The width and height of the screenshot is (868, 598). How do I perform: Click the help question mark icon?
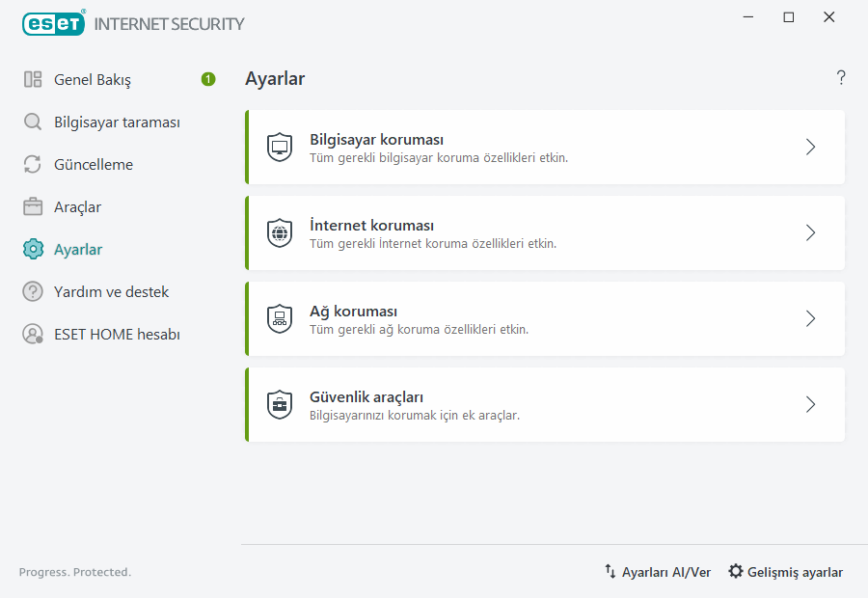(x=840, y=77)
